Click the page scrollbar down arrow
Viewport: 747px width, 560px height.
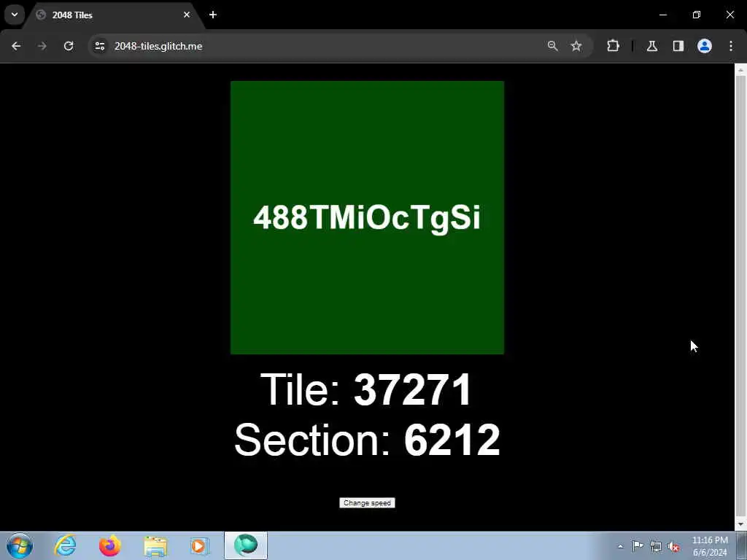pos(740,524)
